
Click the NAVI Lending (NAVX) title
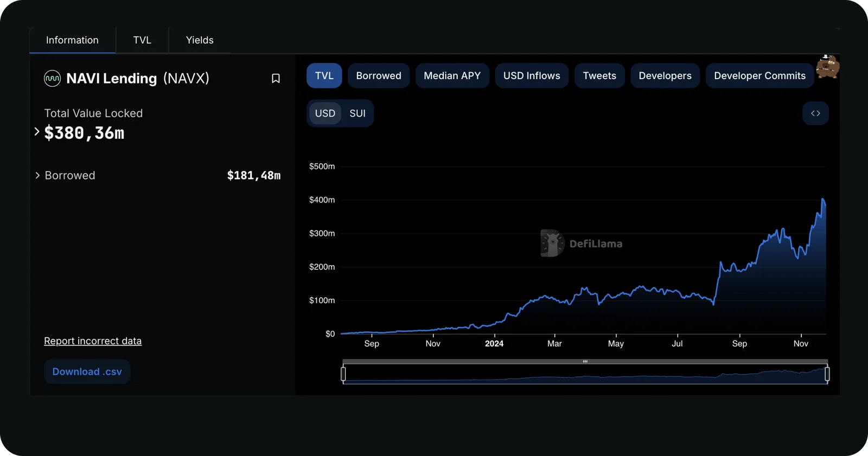[x=138, y=79]
